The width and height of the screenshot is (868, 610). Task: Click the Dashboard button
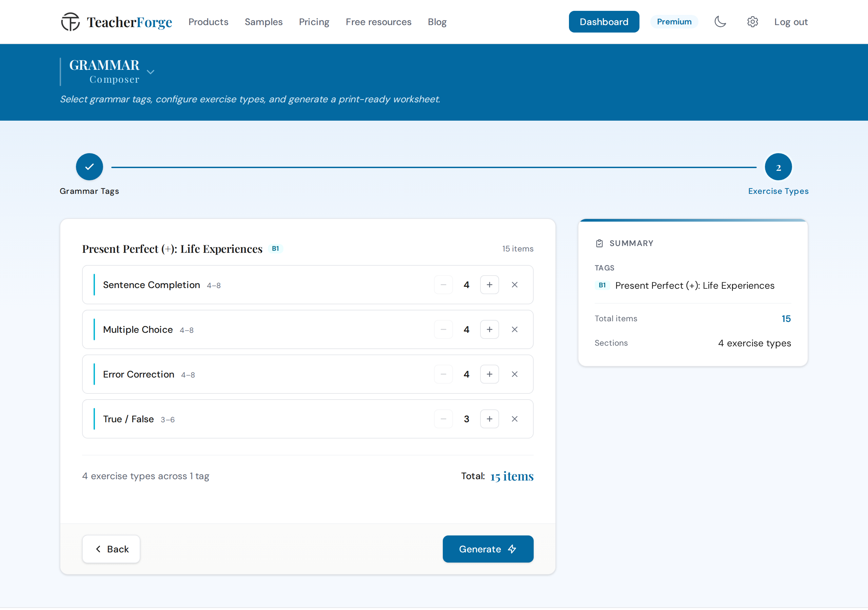coord(604,22)
